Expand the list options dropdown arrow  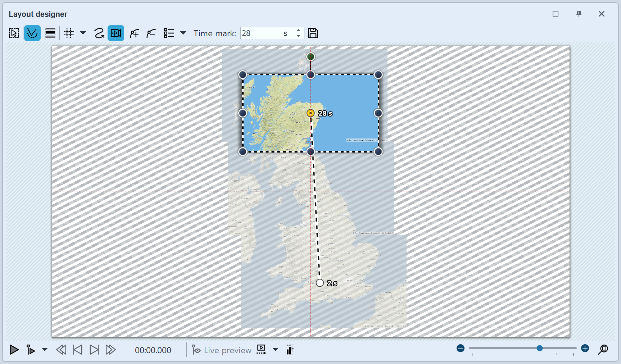click(183, 33)
